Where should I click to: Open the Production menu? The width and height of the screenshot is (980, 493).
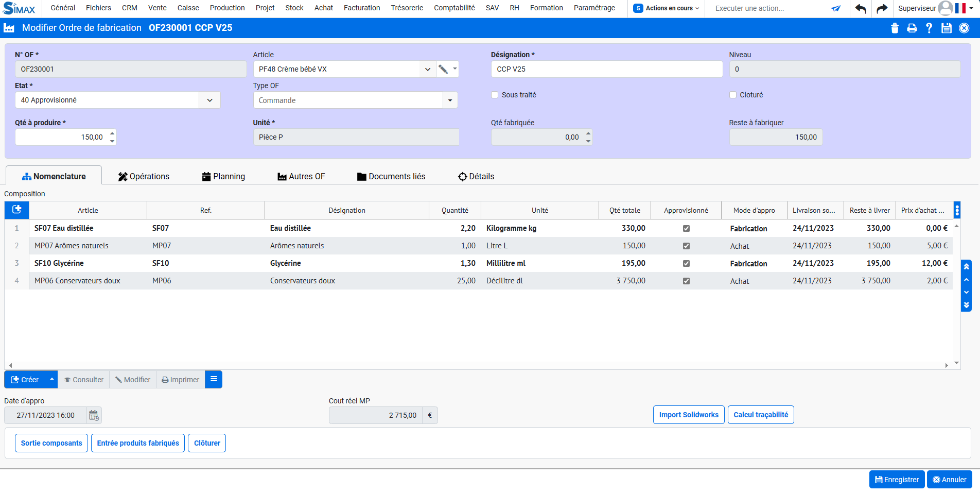pos(227,8)
